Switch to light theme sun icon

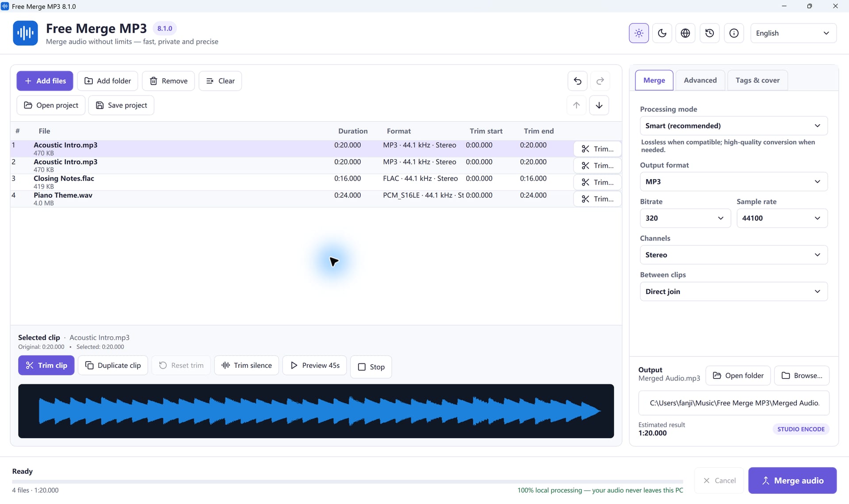click(639, 33)
